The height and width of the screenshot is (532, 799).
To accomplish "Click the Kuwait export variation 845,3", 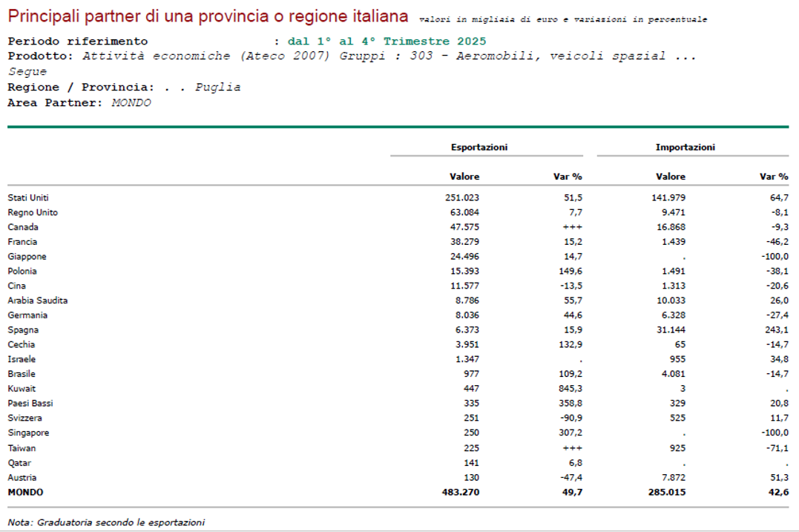I will [x=570, y=389].
